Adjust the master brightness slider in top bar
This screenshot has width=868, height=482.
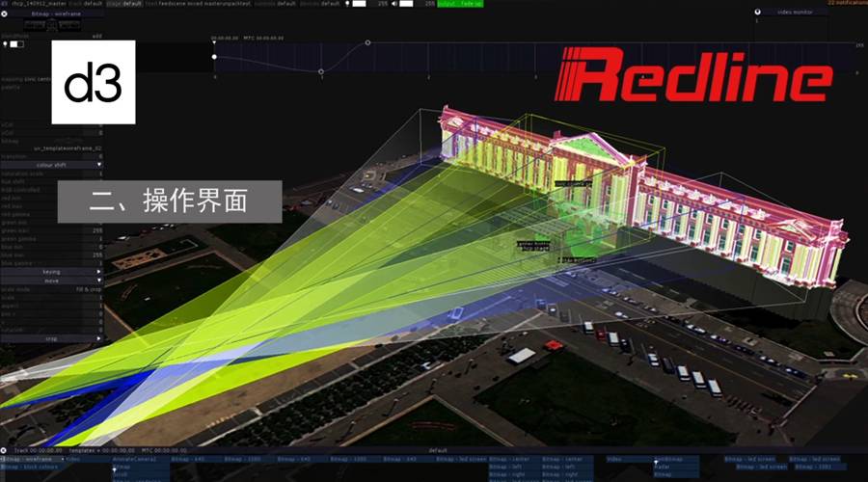pyautogui.click(x=360, y=3)
